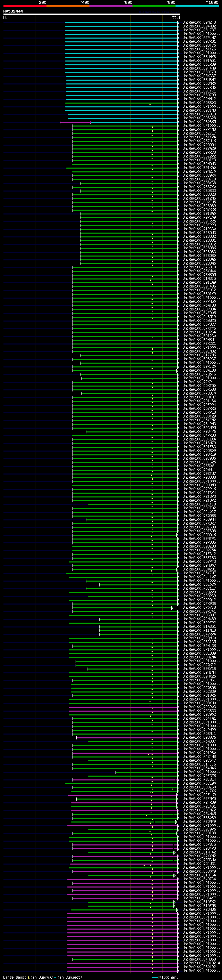The image size is (222, 980).
Task: Click the =100char. scale legend
Action: [165, 977]
